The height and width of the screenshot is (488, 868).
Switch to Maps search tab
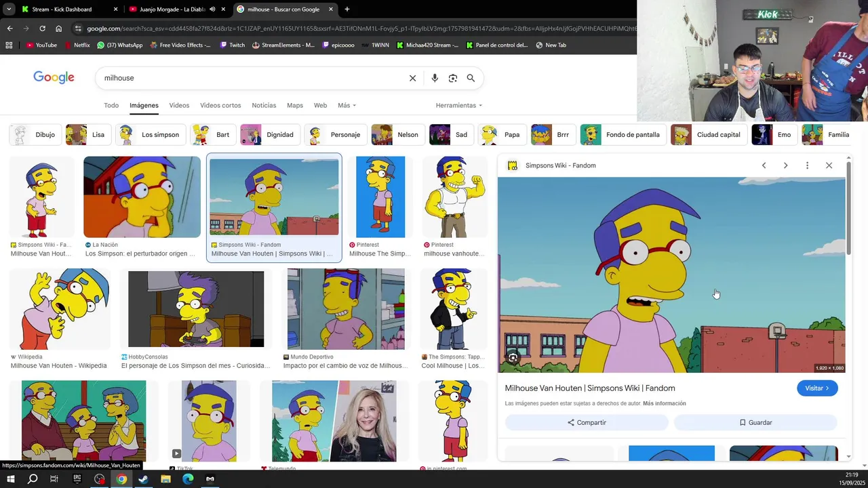coord(295,106)
